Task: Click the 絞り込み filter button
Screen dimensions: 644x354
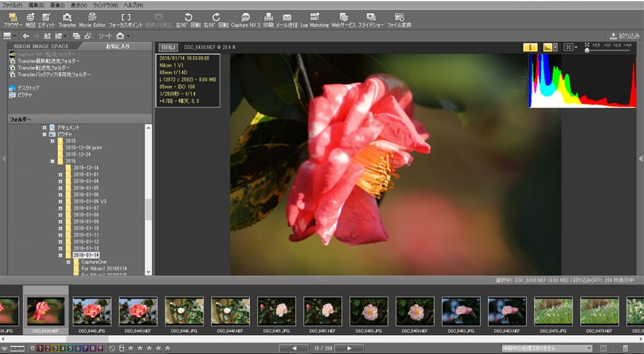Action: pos(623,36)
